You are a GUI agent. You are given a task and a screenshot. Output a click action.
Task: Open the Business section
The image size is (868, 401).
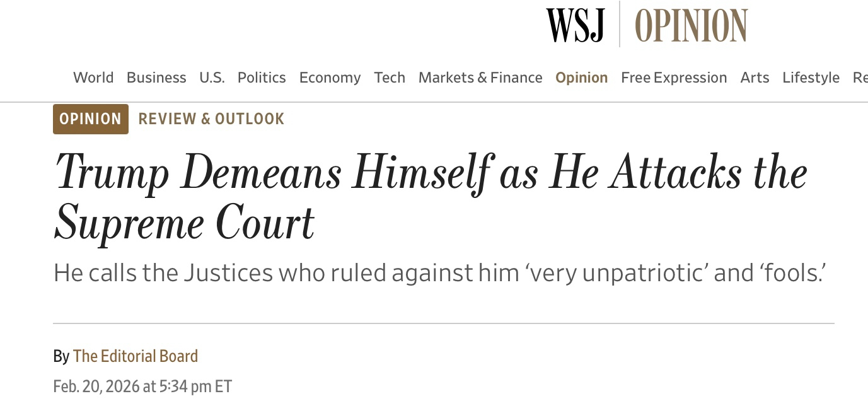(x=156, y=78)
